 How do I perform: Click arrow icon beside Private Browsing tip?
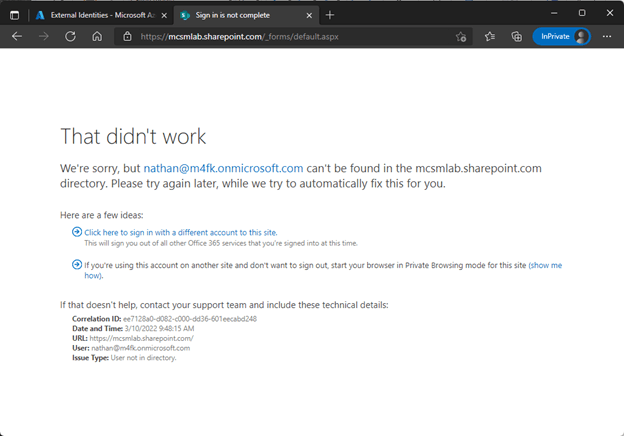77,265
